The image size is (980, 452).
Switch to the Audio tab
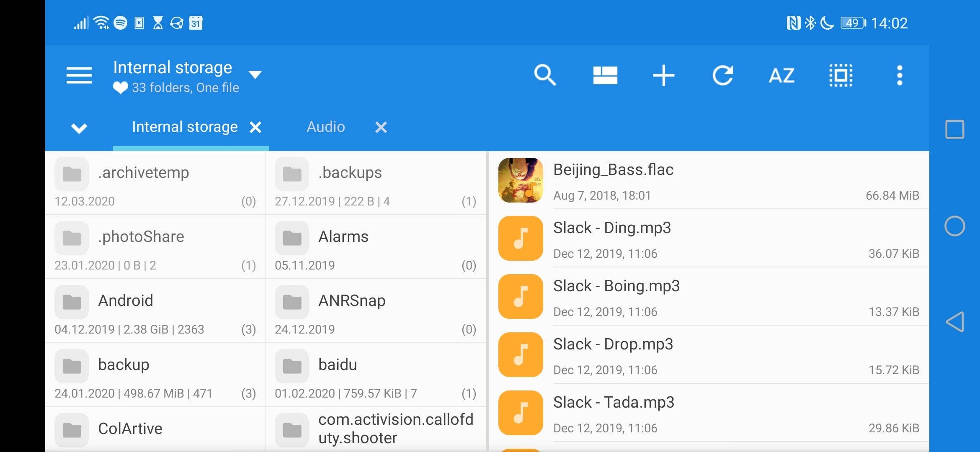(x=326, y=127)
